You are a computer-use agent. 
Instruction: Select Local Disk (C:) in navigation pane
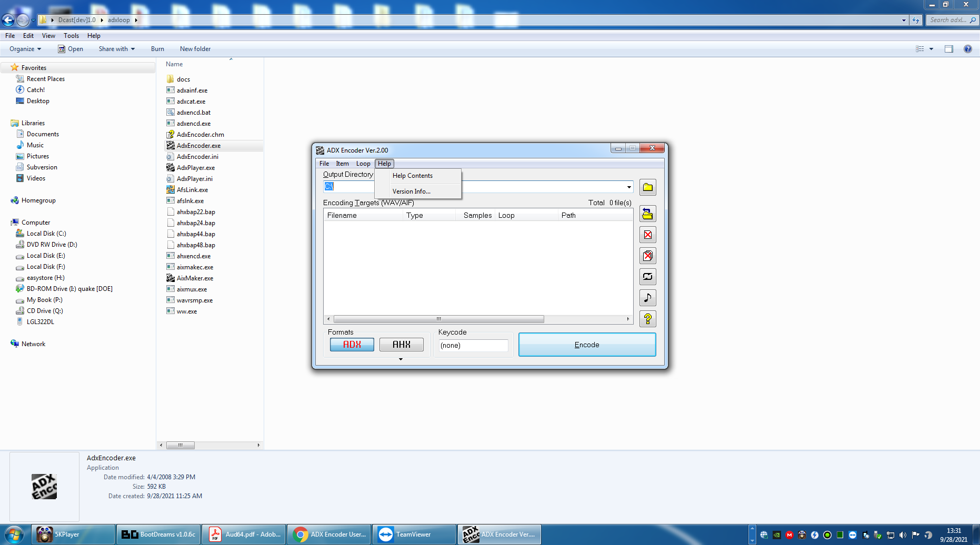[x=46, y=234]
